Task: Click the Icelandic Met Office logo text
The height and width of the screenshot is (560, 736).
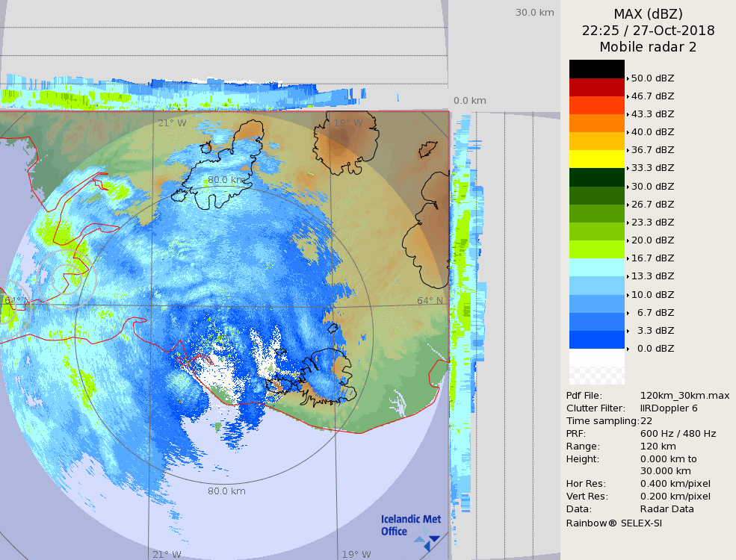Action: (410, 525)
